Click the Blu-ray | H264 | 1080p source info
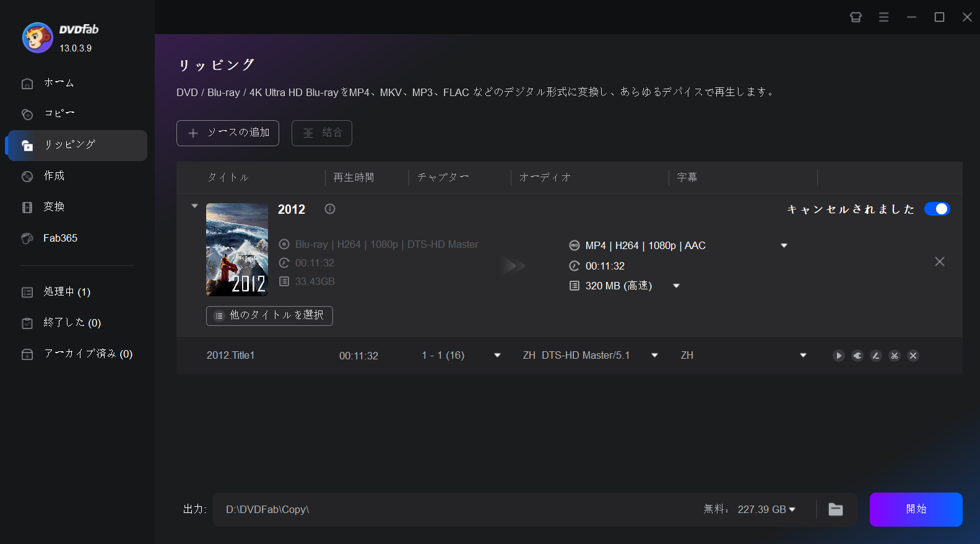 point(386,245)
